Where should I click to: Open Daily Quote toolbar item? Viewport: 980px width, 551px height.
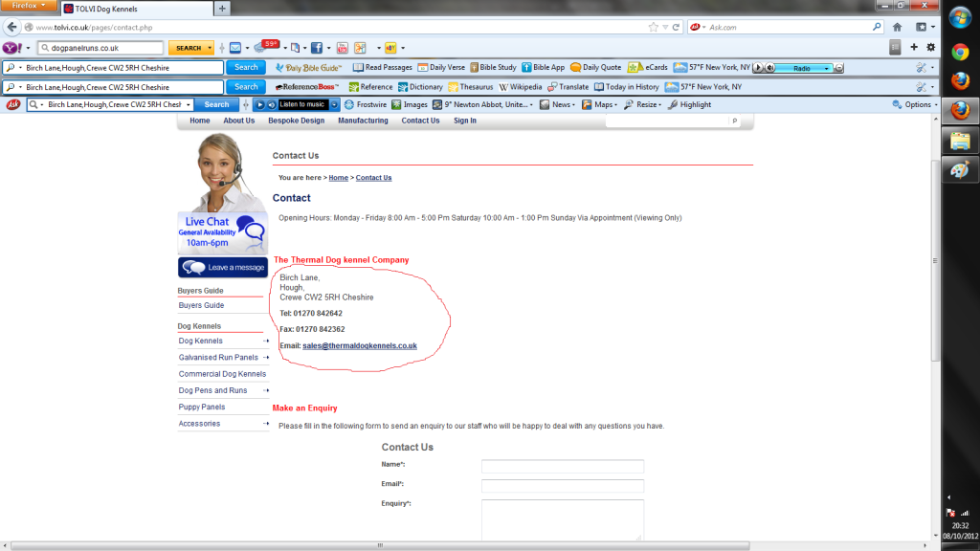point(595,68)
